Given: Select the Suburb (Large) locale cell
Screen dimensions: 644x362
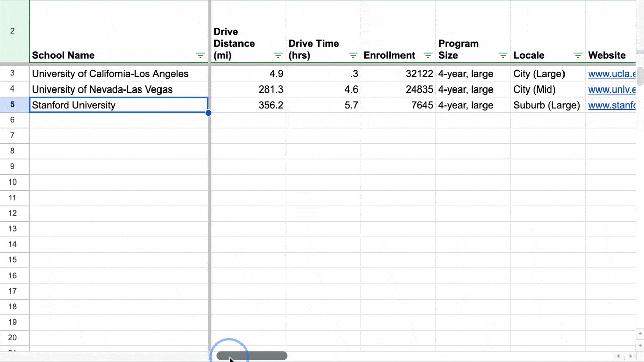Looking at the screenshot, I should pyautogui.click(x=548, y=105).
